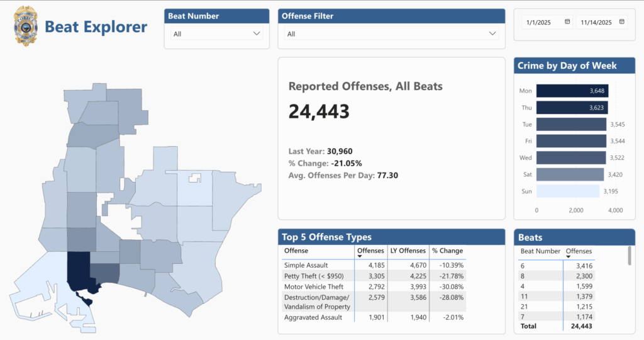Select the Sat bar in Crime by Day
The image size is (644, 340).
[x=570, y=174]
